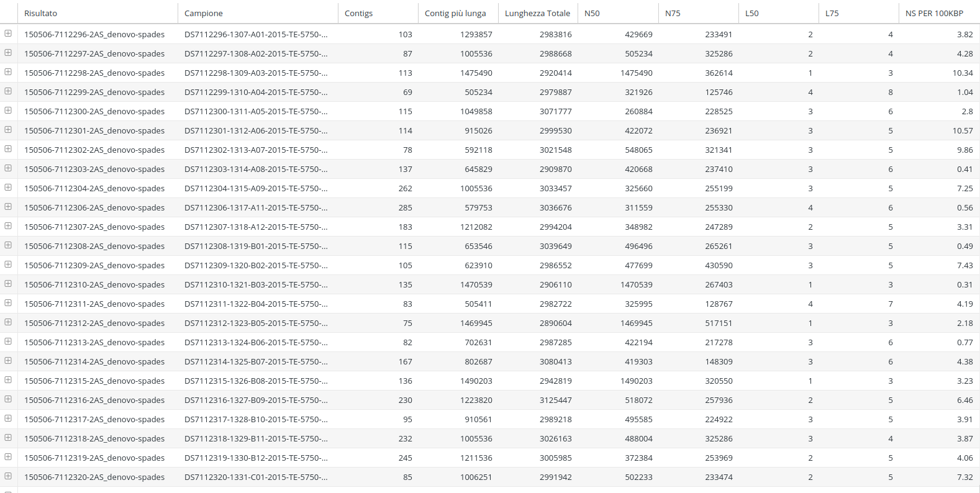Click plus icon beside 150506-7112310-2AS_denovo-spades

(x=8, y=284)
